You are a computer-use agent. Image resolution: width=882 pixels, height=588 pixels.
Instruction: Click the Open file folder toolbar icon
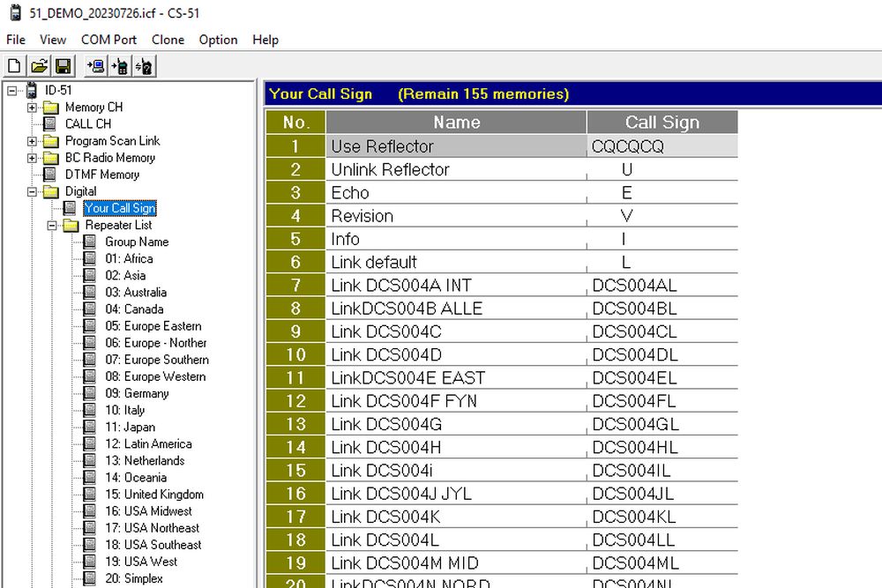click(x=39, y=66)
